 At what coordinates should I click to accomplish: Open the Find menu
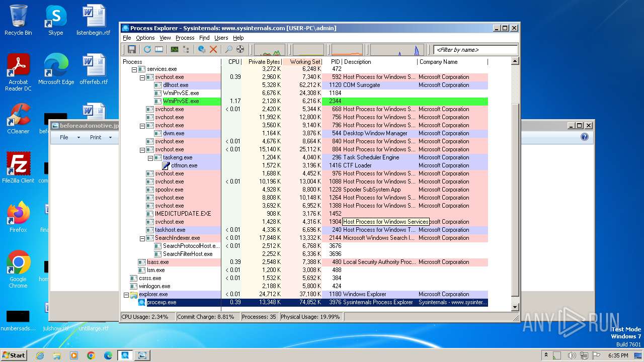tap(204, 38)
